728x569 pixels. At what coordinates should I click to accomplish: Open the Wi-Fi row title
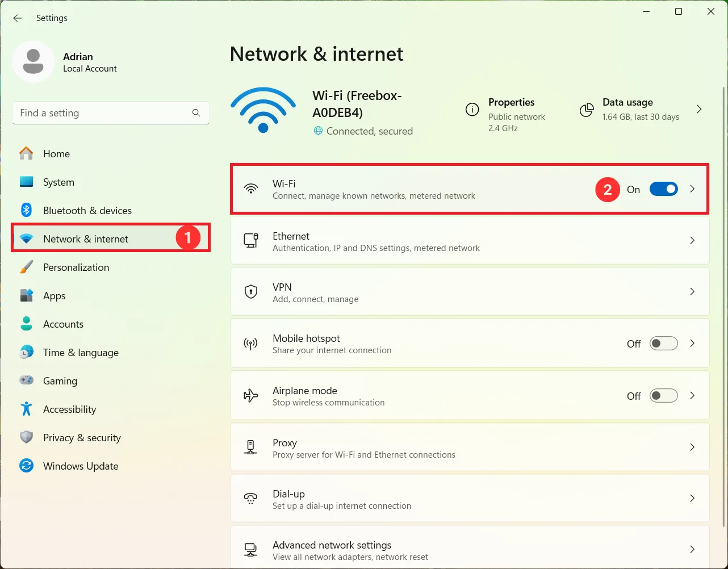pyautogui.click(x=284, y=184)
